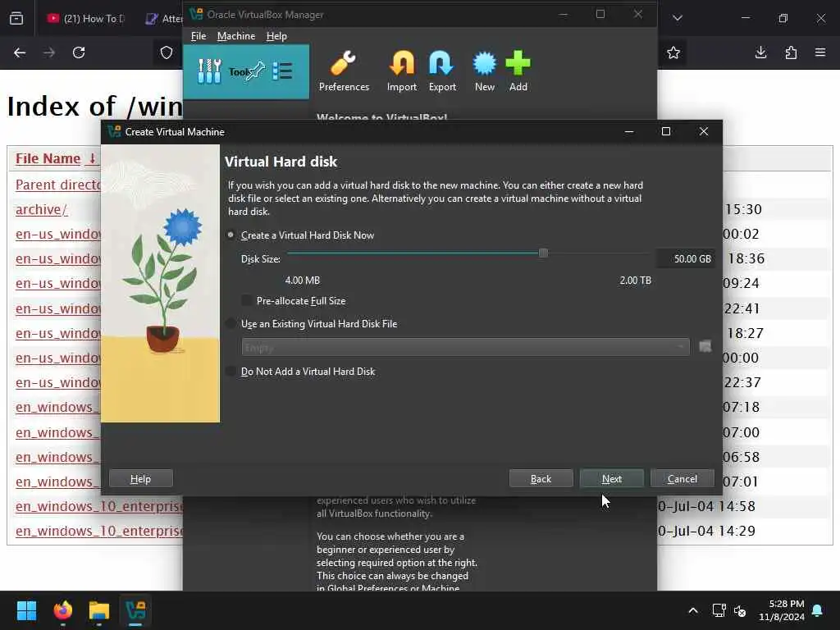Click the Disk Size slider handle
840x630 pixels.
543,253
